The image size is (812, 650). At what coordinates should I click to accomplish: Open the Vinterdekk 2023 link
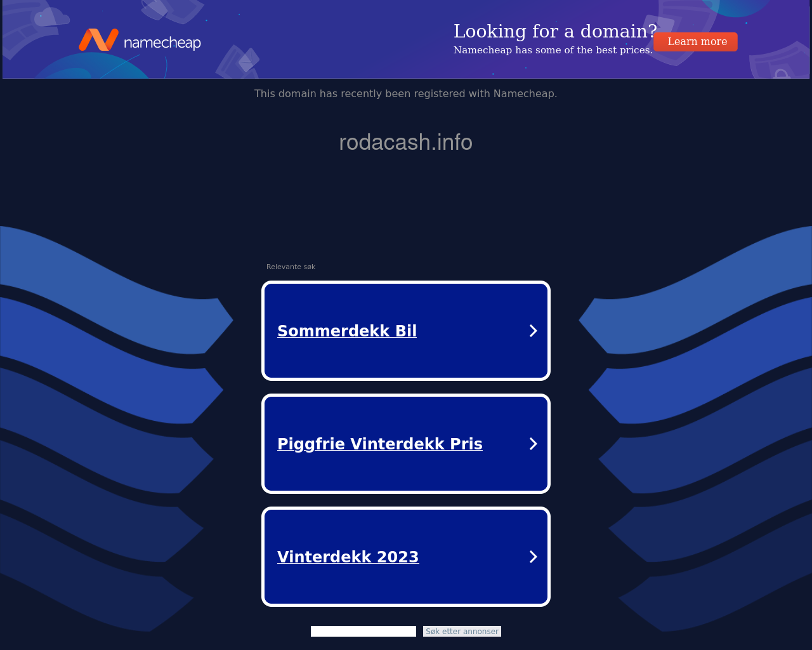(348, 557)
